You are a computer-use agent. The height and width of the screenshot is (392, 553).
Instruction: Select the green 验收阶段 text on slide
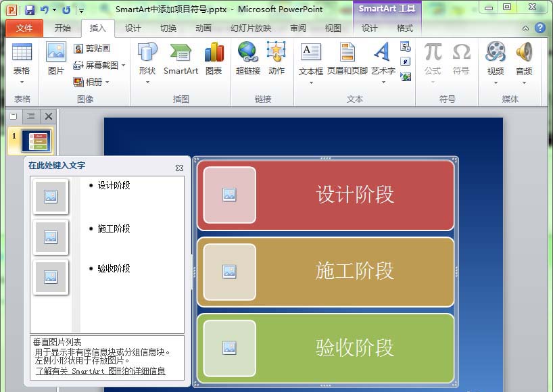[355, 347]
